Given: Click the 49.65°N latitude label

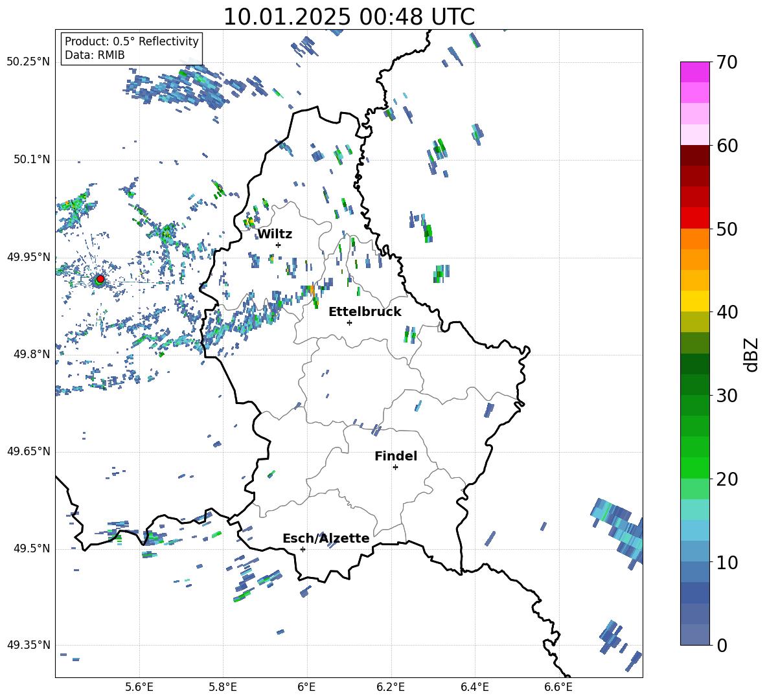Looking at the screenshot, I should [x=29, y=451].
